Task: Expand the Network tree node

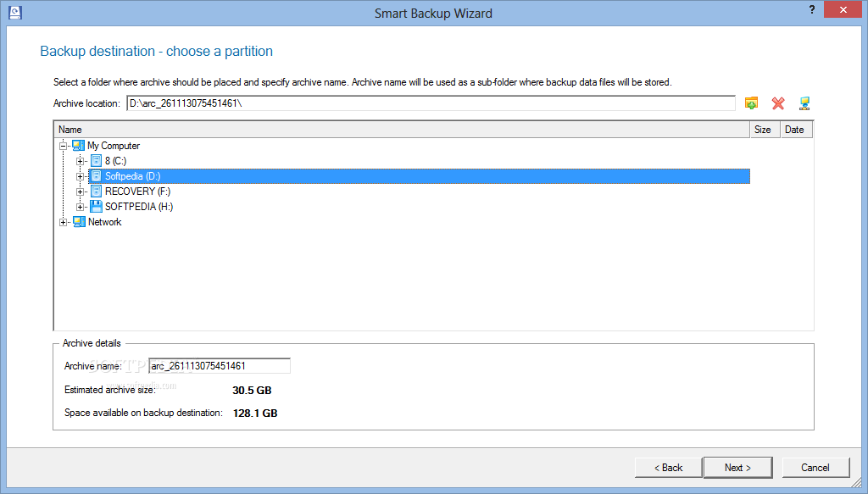Action: point(63,222)
